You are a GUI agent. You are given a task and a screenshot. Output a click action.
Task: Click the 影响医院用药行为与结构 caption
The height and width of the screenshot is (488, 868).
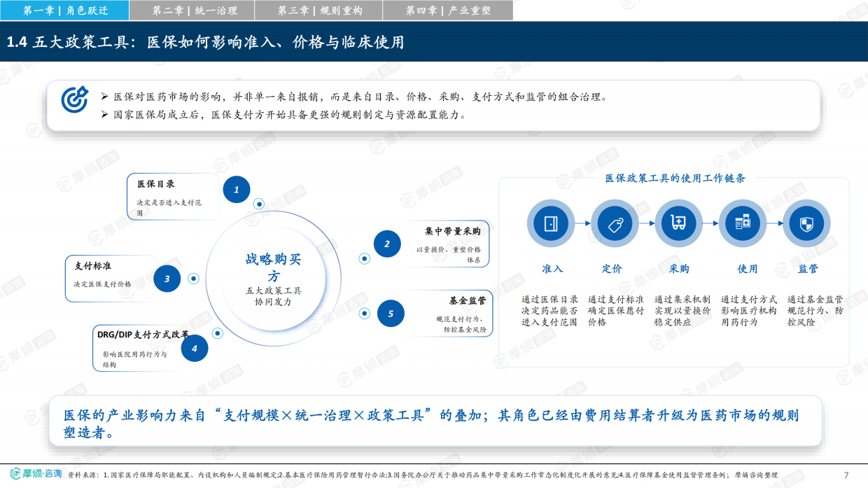pos(134,359)
